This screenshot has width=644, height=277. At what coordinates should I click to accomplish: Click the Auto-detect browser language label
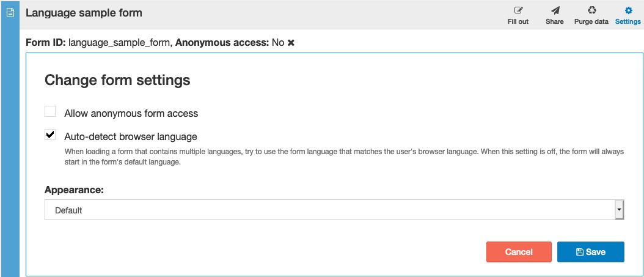point(131,136)
